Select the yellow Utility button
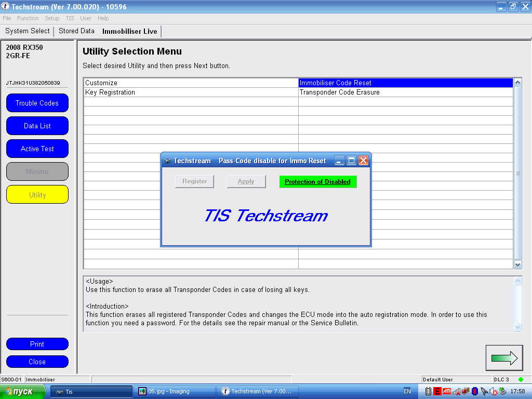The height and width of the screenshot is (399, 532). (37, 194)
